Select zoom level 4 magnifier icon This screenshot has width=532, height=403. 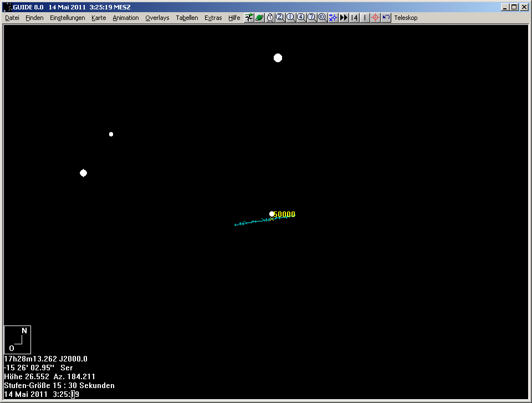301,18
